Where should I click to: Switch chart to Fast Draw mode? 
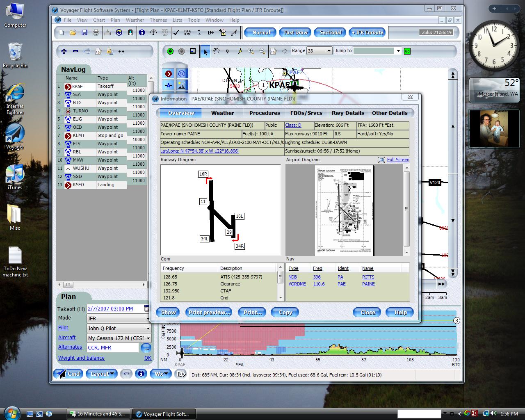[296, 32]
